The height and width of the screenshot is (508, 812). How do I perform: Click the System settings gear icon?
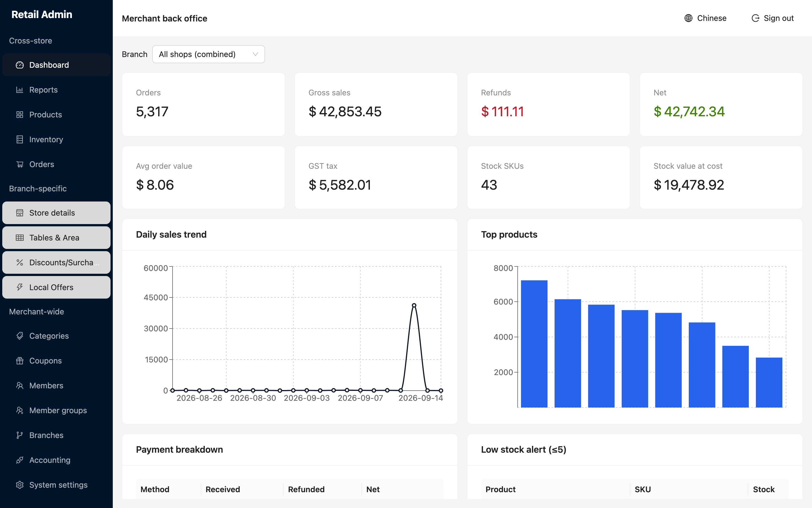[20, 485]
